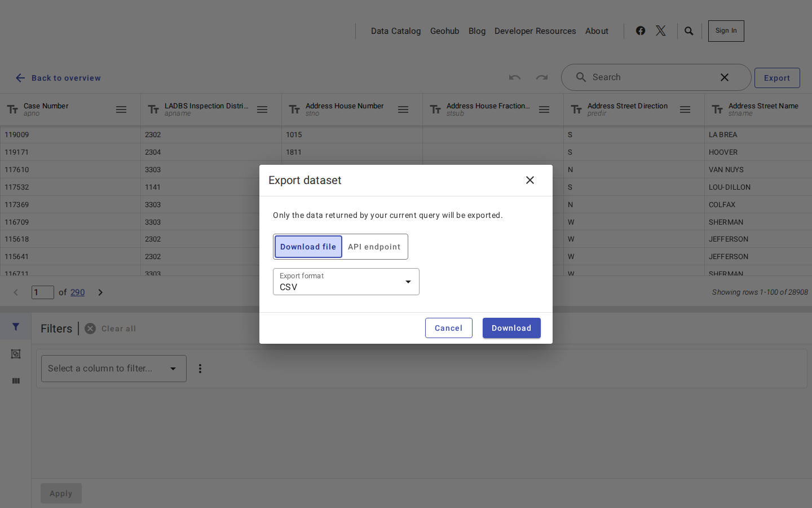Viewport: 812px width, 508px height.
Task: Open the Export format dropdown
Action: point(346,282)
